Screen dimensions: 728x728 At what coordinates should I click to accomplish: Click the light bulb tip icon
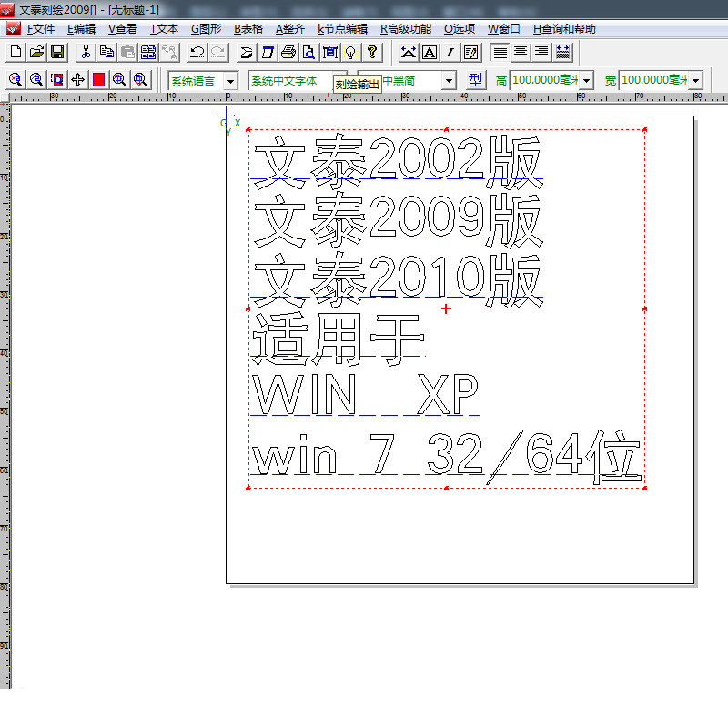(351, 52)
